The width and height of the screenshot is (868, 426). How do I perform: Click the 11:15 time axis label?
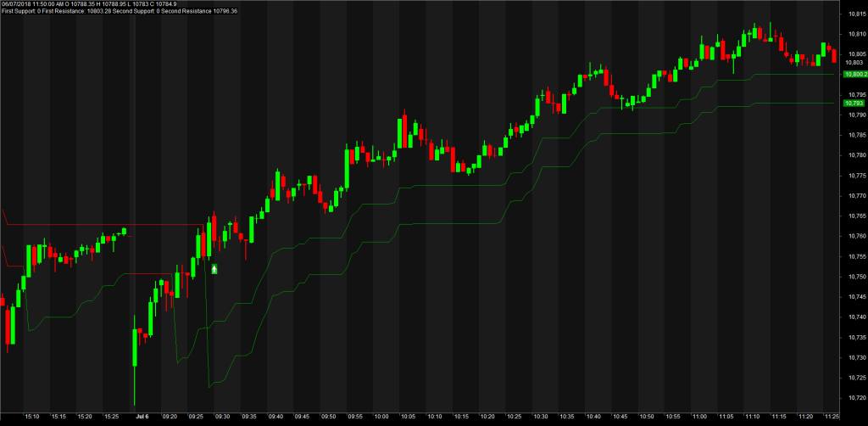(780, 416)
